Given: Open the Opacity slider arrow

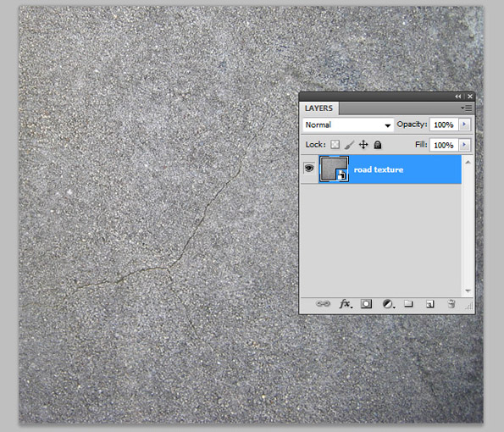Looking at the screenshot, I should tap(464, 125).
